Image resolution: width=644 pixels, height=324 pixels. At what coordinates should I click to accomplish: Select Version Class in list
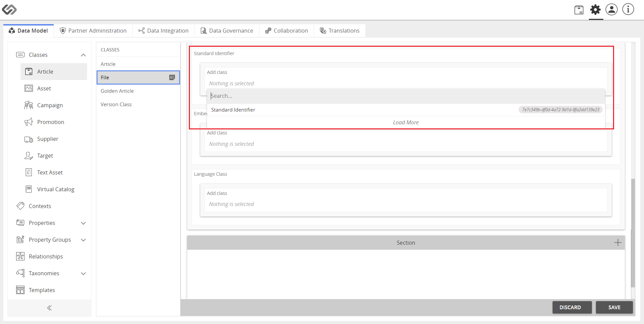click(138, 104)
